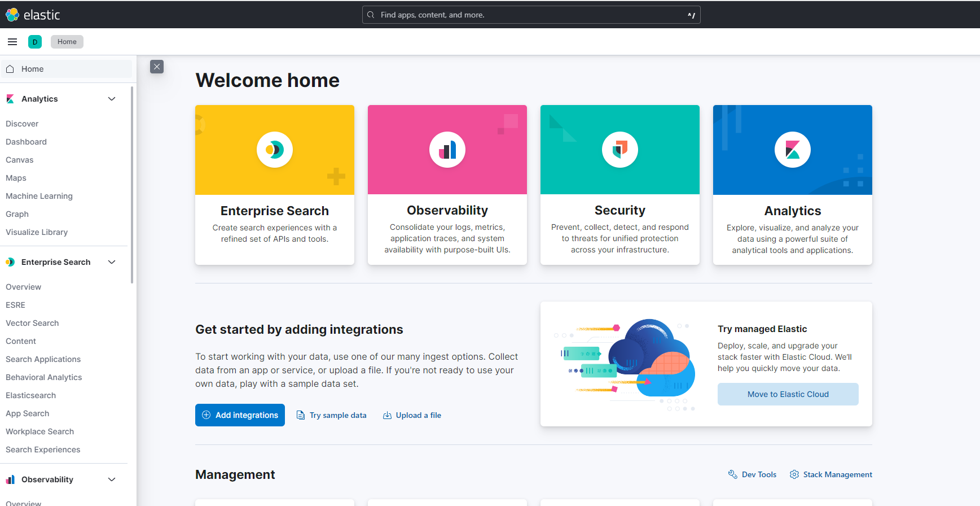This screenshot has height=506, width=980.
Task: Open Content under Enterprise Search
Action: point(21,341)
